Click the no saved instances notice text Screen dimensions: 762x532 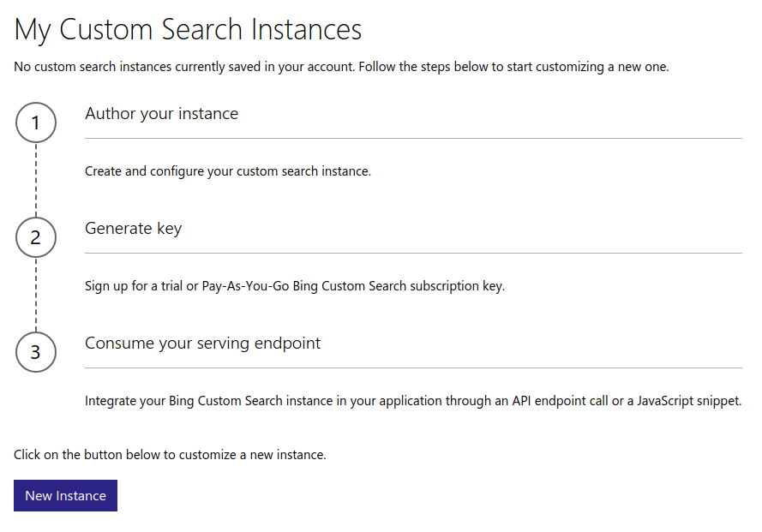coord(342,66)
